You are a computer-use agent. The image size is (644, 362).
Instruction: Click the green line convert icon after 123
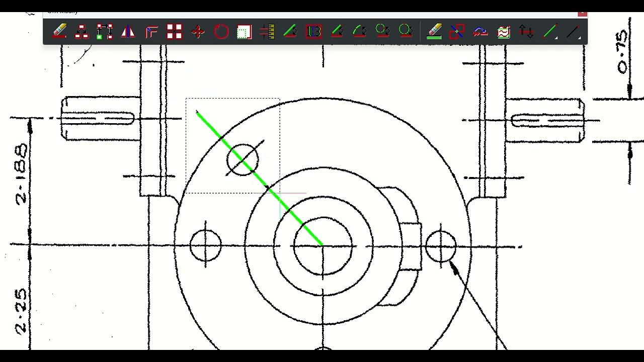(x=337, y=32)
